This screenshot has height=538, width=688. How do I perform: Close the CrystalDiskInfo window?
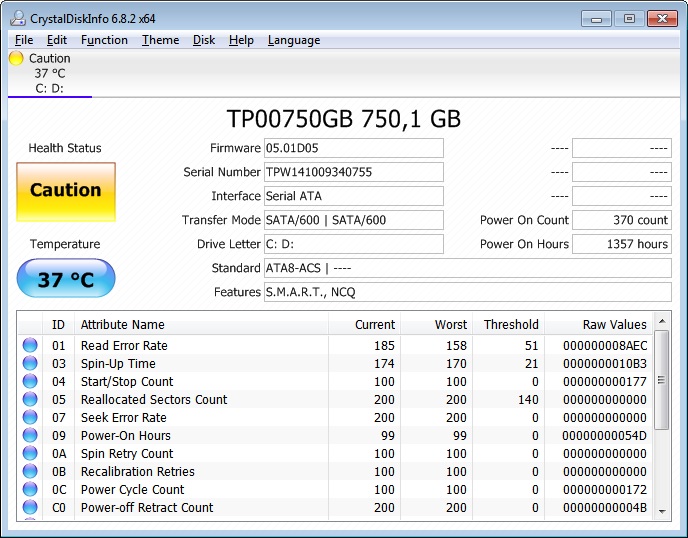[662, 19]
